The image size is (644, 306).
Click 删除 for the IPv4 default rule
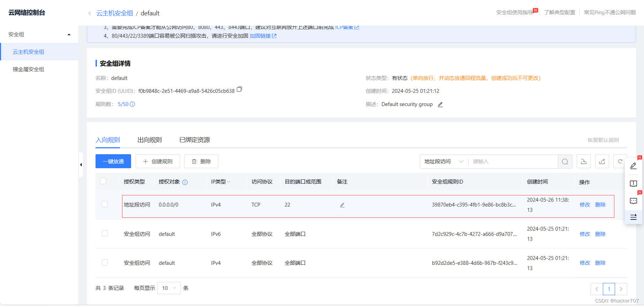click(x=600, y=263)
